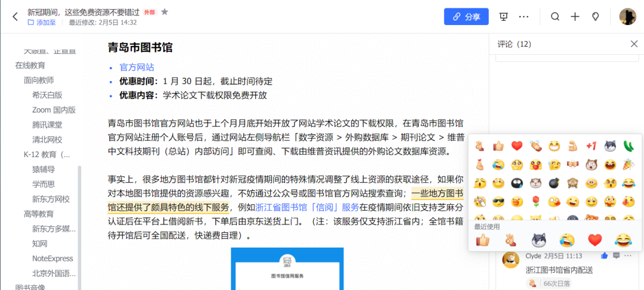Screen dimensions: 644x290
Task: Select 猿辅导 outline entry
Action: click(x=44, y=169)
